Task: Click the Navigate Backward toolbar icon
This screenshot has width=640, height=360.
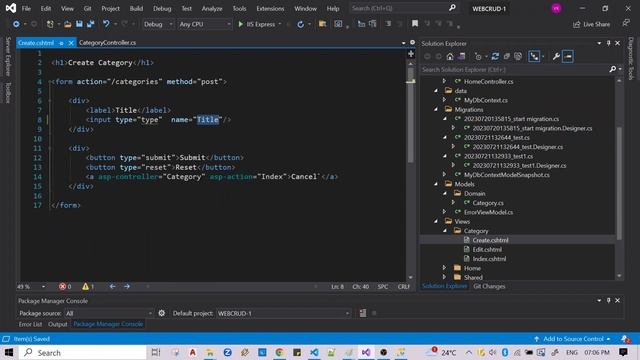Action: coord(16,24)
